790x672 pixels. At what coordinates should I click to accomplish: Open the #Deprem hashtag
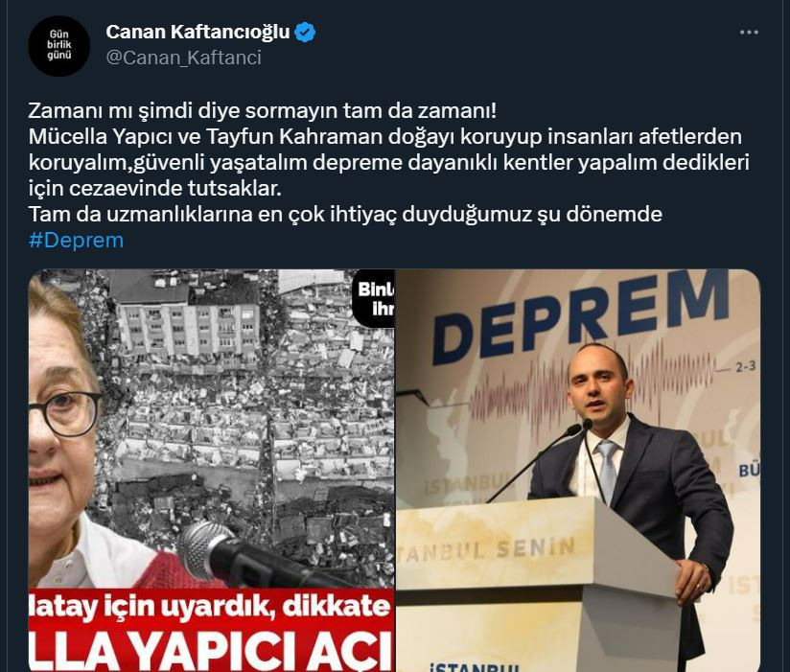(76, 241)
